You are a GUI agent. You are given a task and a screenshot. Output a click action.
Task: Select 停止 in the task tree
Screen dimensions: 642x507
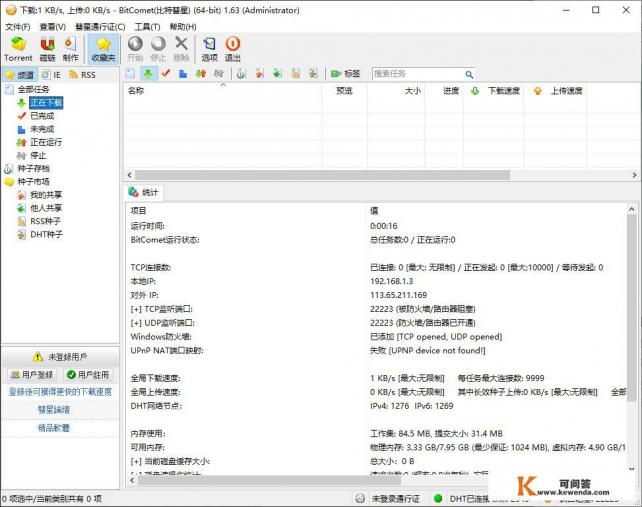38,155
